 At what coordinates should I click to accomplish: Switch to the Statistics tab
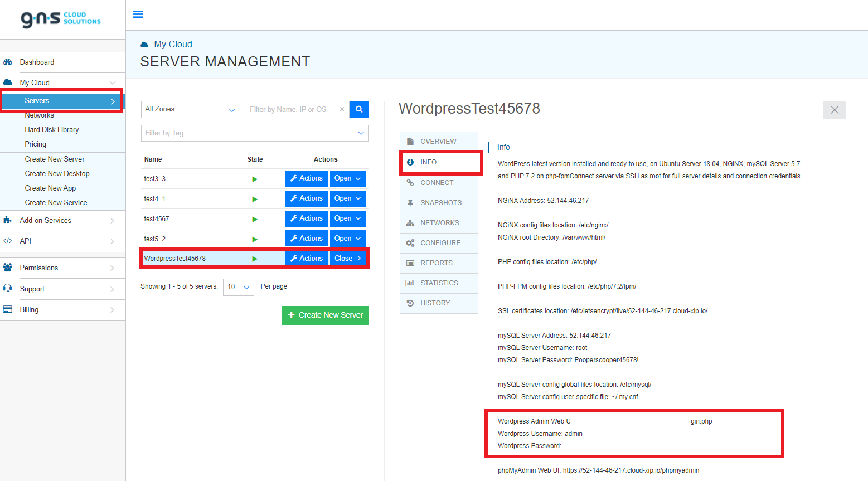pos(439,283)
